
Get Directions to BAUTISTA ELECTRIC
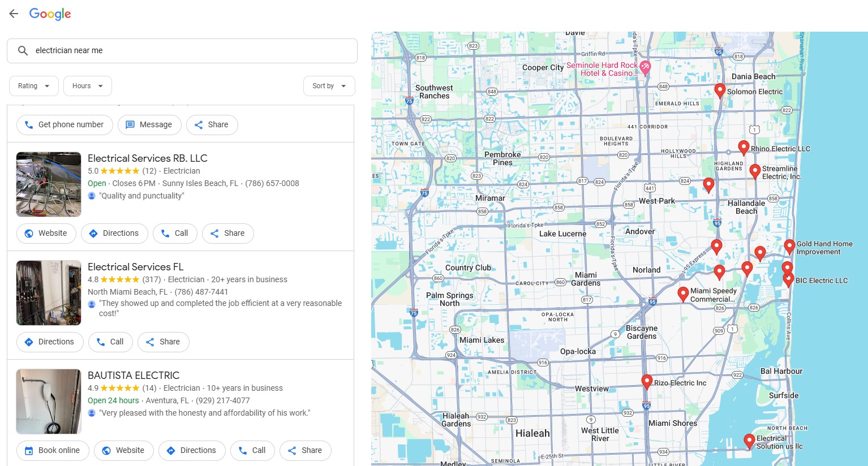tap(192, 451)
